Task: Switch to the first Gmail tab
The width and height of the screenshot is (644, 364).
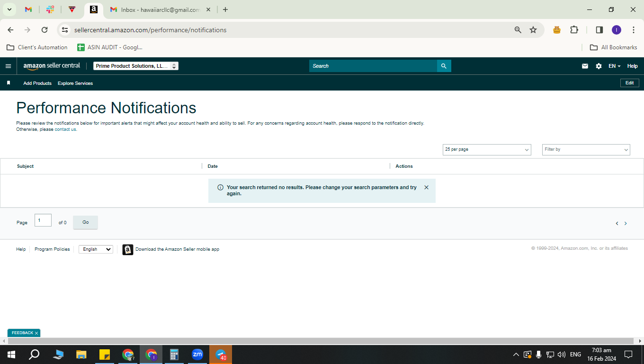Action: pos(28,9)
